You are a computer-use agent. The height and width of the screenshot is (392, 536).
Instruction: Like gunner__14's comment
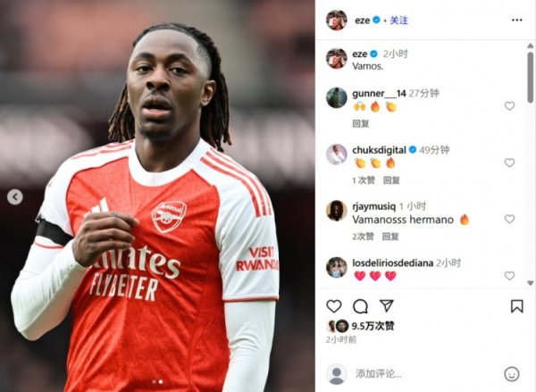509,106
